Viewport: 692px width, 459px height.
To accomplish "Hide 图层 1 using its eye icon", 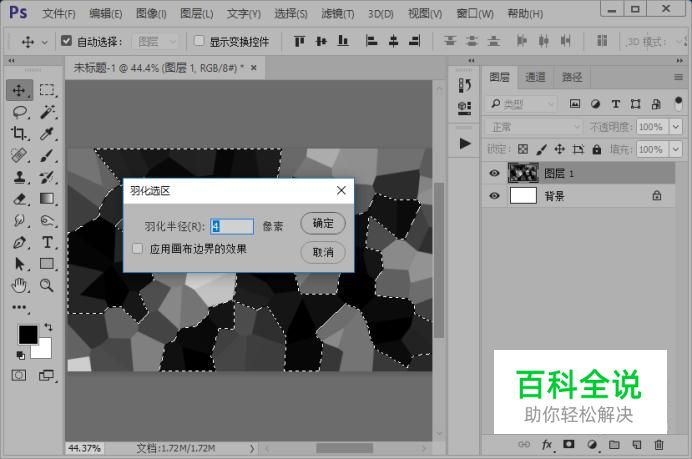I will point(494,173).
